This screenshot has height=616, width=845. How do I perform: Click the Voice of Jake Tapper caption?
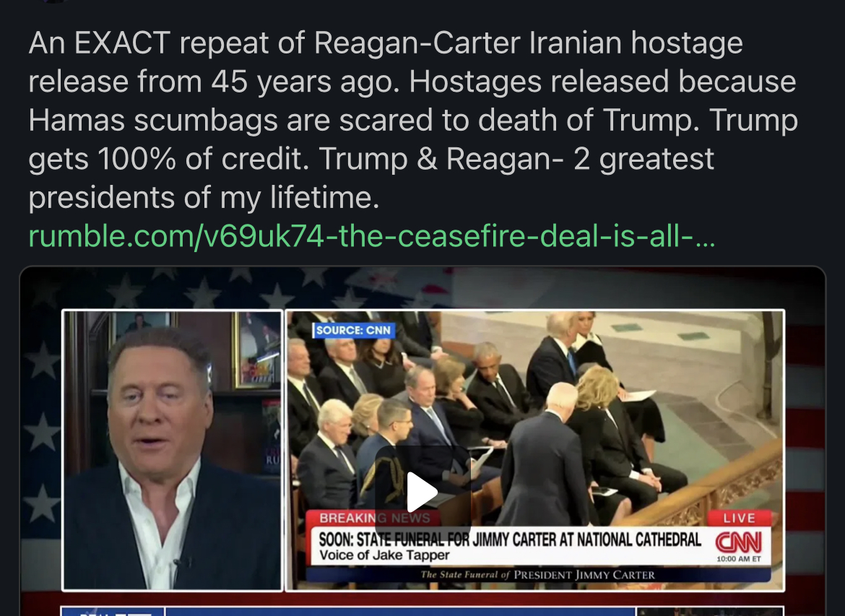384,555
